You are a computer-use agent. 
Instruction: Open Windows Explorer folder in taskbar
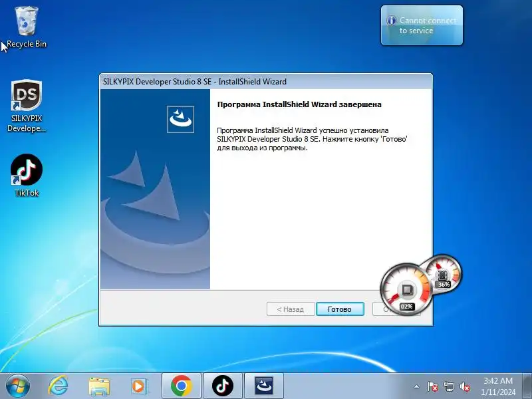coord(98,386)
